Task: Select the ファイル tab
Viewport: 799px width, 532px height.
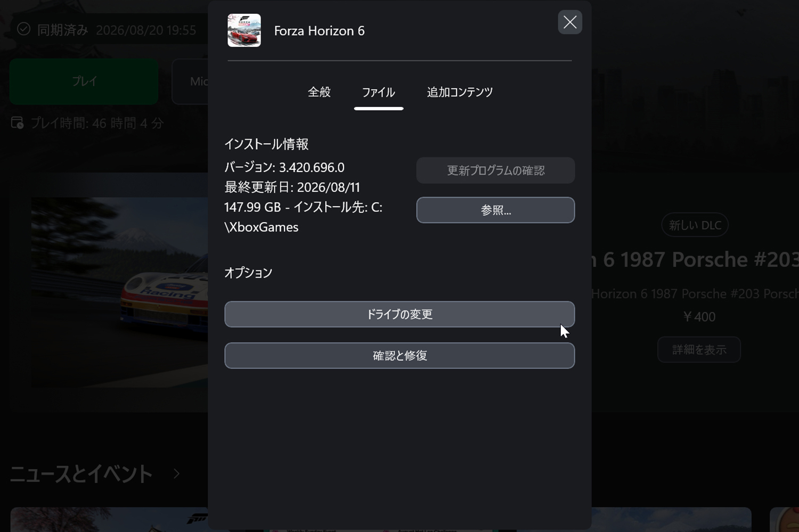Action: pos(378,92)
